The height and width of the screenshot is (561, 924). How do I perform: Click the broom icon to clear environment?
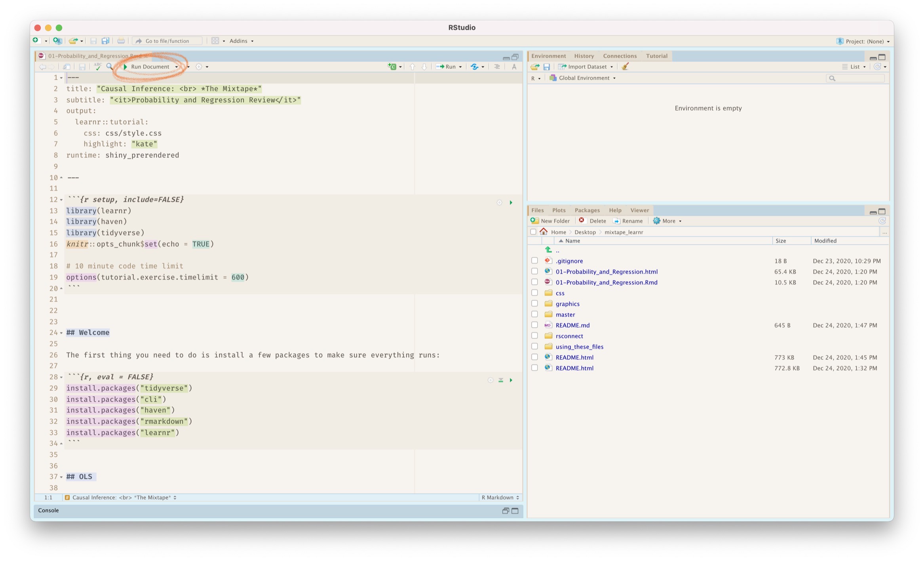tap(625, 67)
